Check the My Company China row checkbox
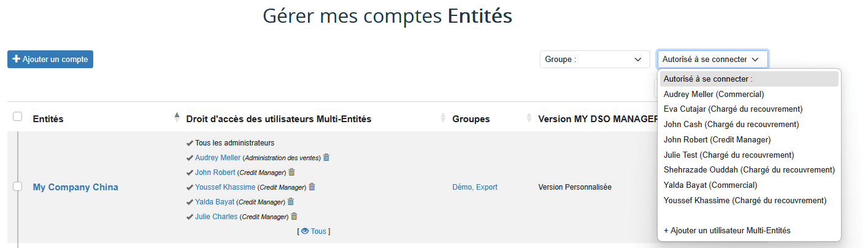 (x=18, y=187)
